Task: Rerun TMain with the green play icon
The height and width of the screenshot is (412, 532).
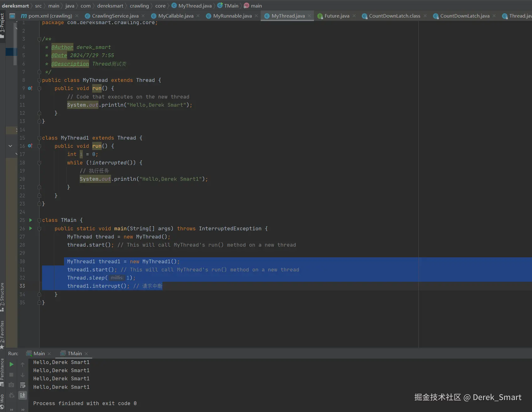Action: tap(11, 364)
